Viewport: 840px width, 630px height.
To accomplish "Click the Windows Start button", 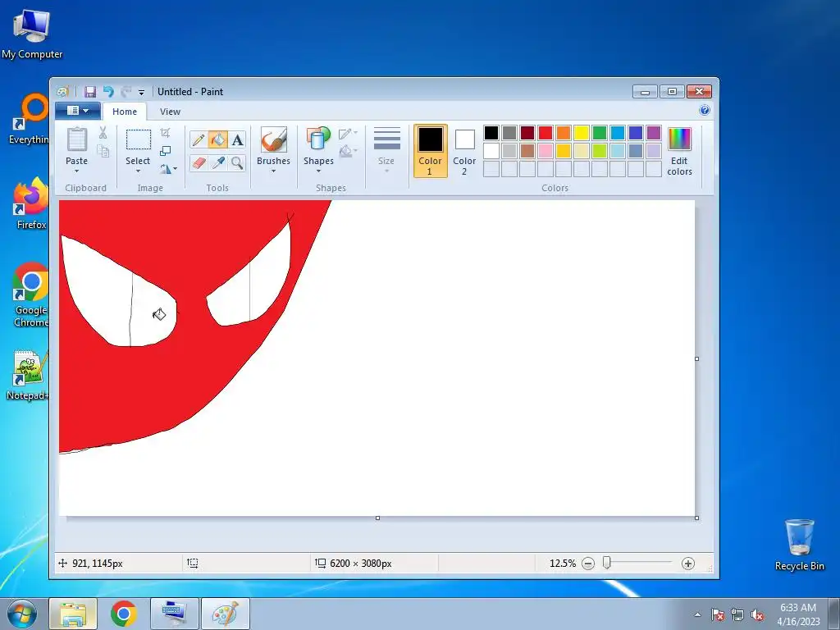I will point(21,614).
